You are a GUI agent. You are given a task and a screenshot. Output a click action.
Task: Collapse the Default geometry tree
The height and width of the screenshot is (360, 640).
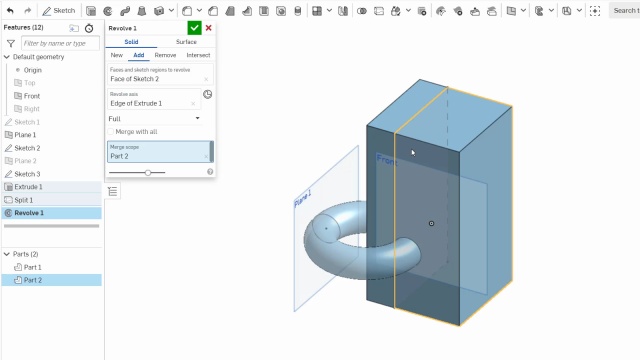(x=7, y=57)
